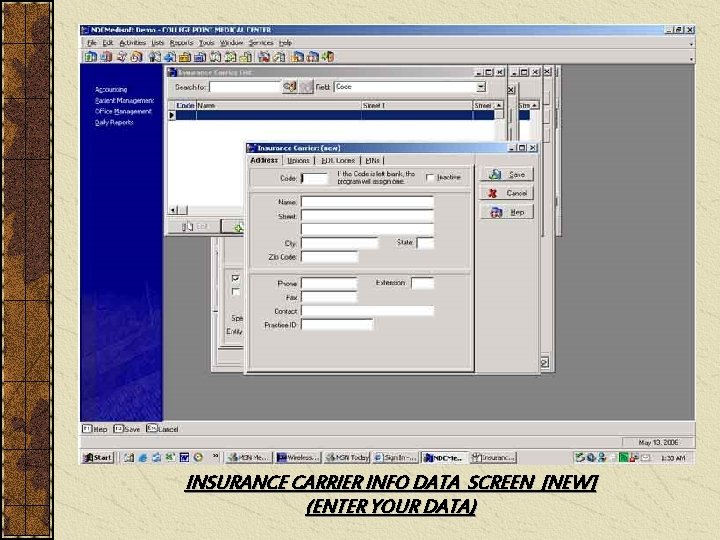Click the Word quick launch icon
Screen dimensions: 720x540
pyautogui.click(x=184, y=457)
